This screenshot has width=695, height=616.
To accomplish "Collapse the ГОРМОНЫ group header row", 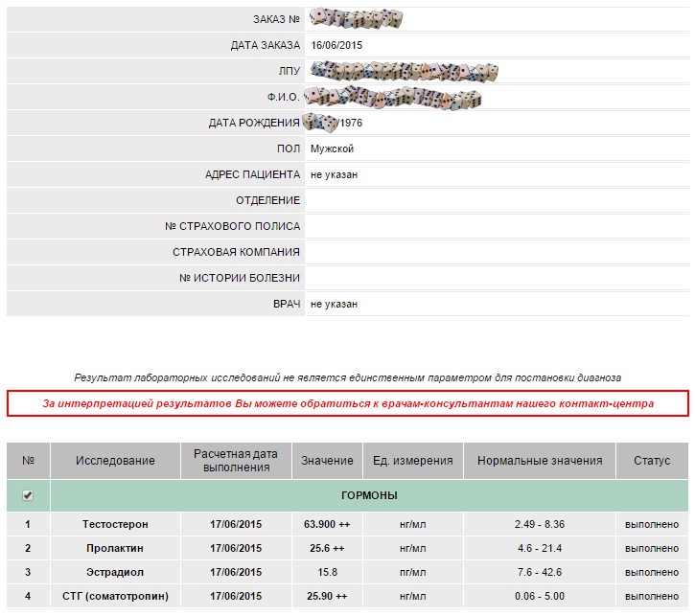I will tap(369, 495).
